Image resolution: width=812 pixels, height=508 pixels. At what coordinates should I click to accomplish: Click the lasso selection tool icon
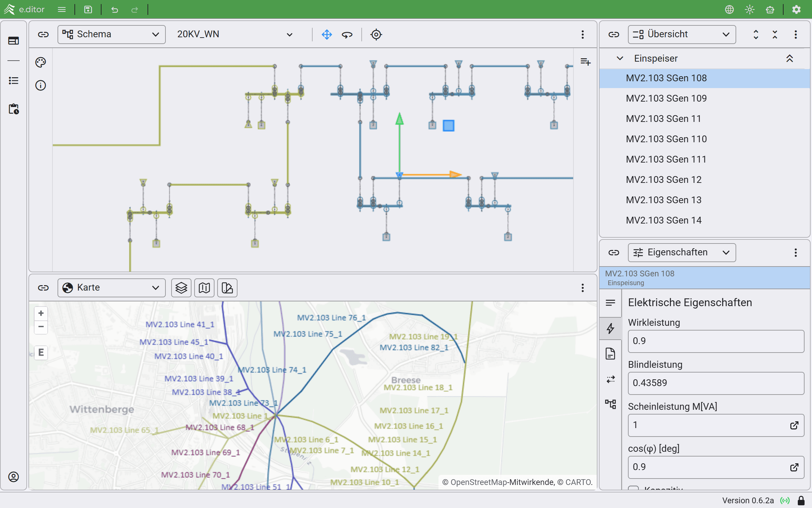pyautogui.click(x=347, y=35)
